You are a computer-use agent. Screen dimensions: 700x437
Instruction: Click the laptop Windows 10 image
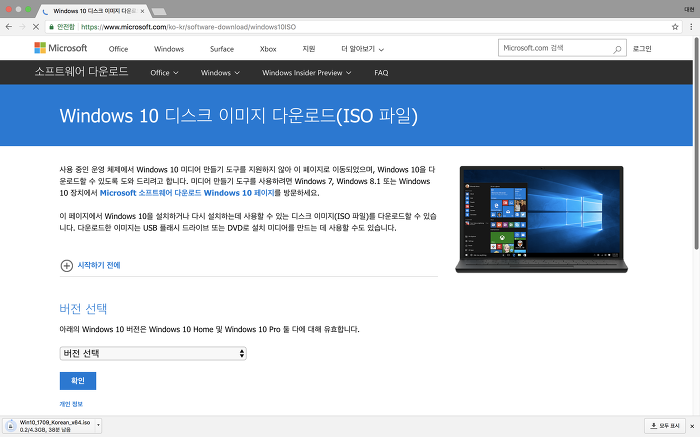coord(542,219)
